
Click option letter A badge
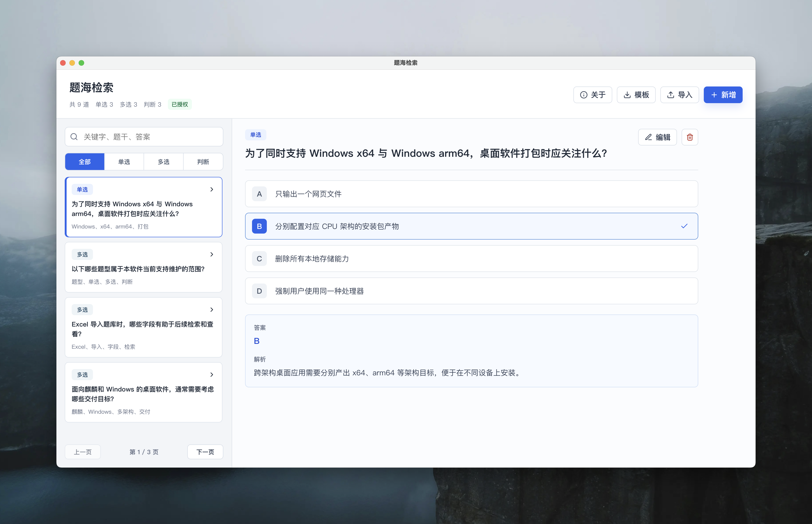coord(259,194)
